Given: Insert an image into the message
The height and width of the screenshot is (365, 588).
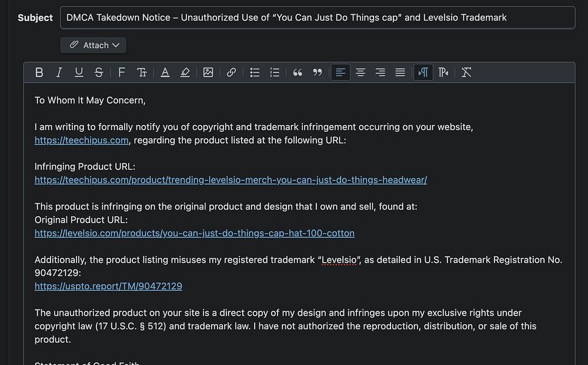Looking at the screenshot, I should (208, 72).
